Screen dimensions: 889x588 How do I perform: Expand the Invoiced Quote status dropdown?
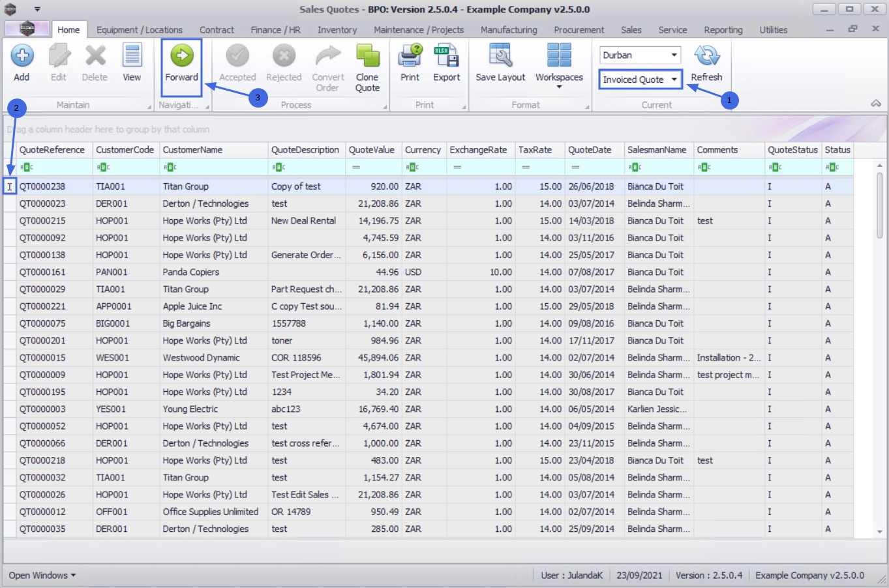coord(674,80)
